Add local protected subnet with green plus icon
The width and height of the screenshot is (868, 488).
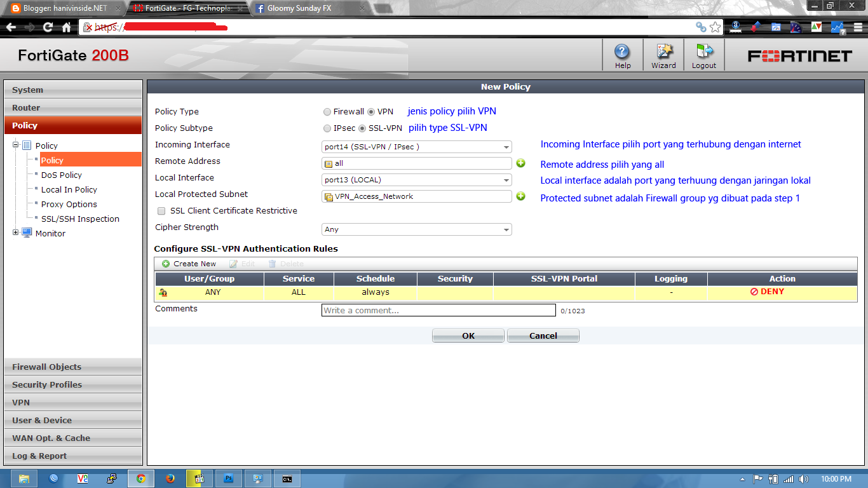tap(520, 196)
